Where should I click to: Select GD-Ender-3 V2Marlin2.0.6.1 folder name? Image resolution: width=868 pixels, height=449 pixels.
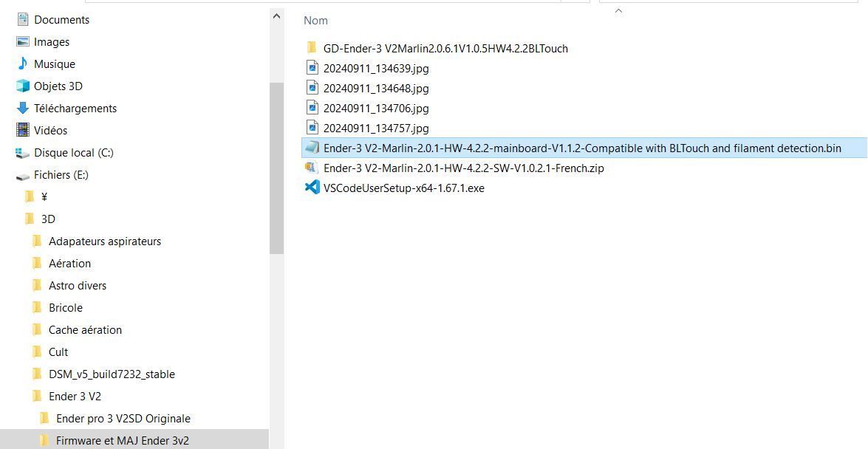[445, 48]
